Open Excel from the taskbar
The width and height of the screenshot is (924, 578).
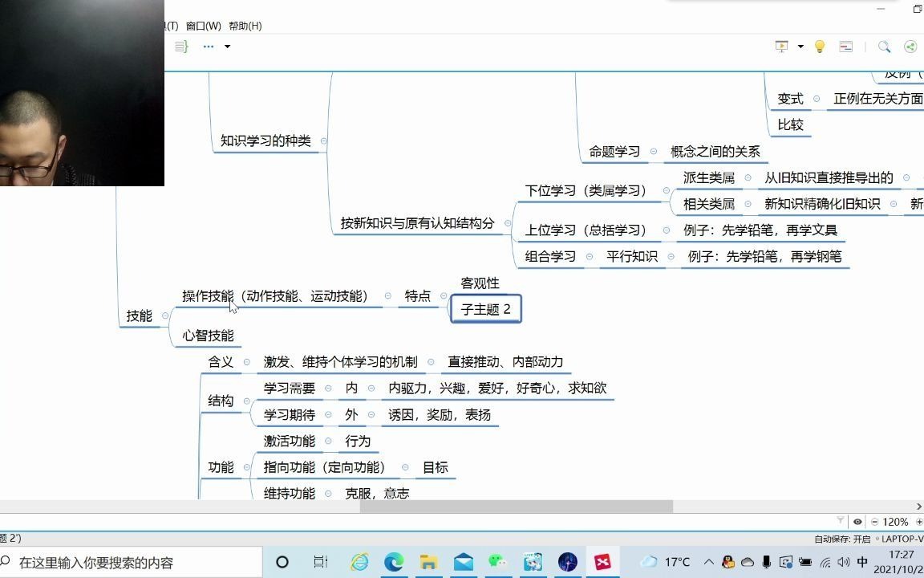(602, 562)
